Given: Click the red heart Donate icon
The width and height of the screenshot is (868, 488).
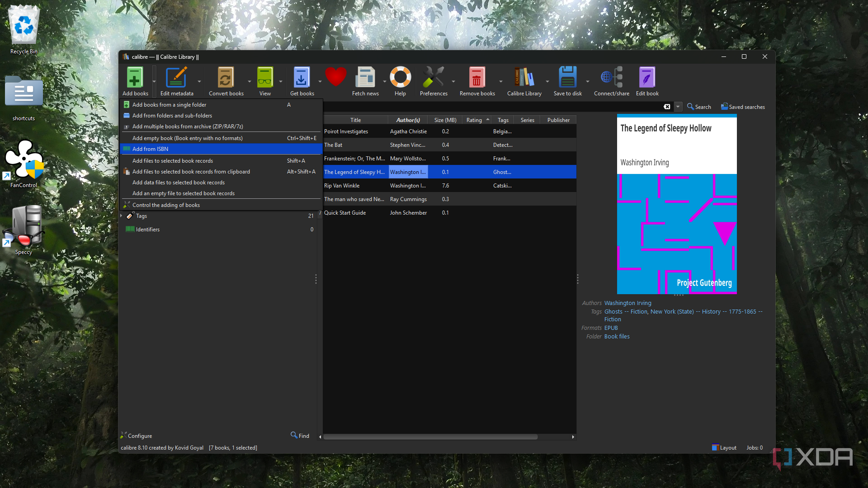Looking at the screenshot, I should (x=335, y=77).
